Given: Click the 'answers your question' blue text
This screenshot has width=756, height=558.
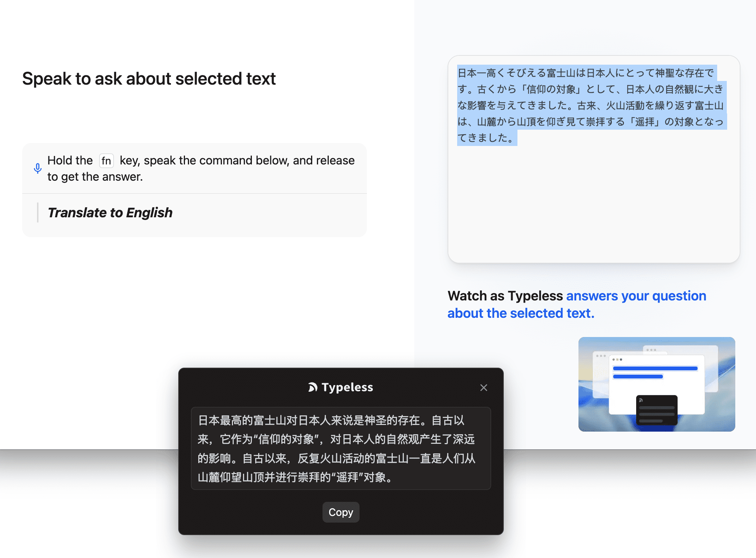Looking at the screenshot, I should (x=636, y=296).
